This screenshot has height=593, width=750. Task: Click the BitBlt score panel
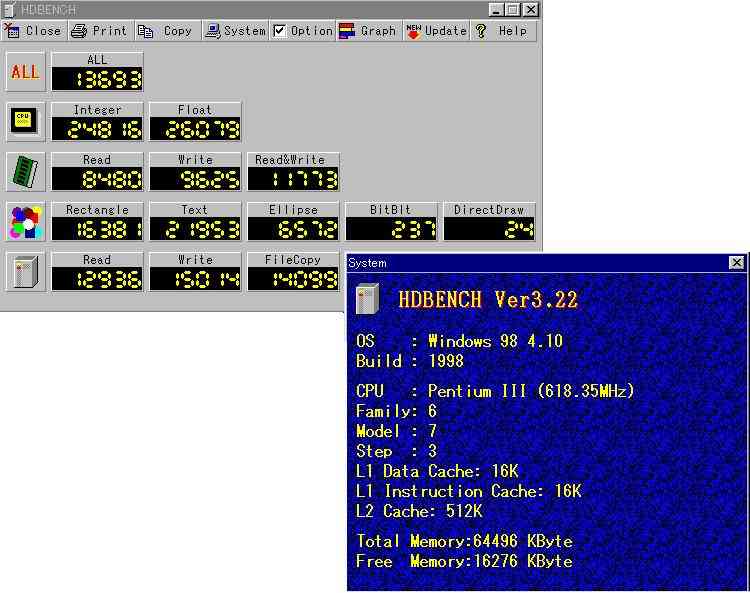click(x=391, y=222)
